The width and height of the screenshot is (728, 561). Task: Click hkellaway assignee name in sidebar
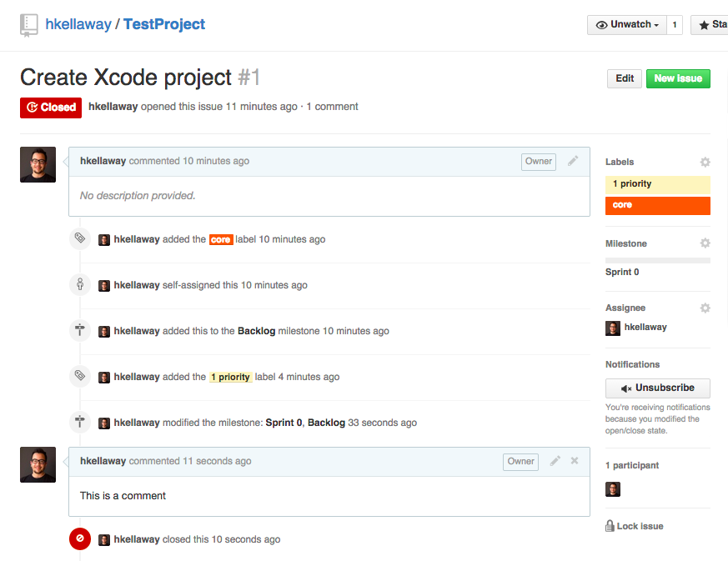(645, 327)
